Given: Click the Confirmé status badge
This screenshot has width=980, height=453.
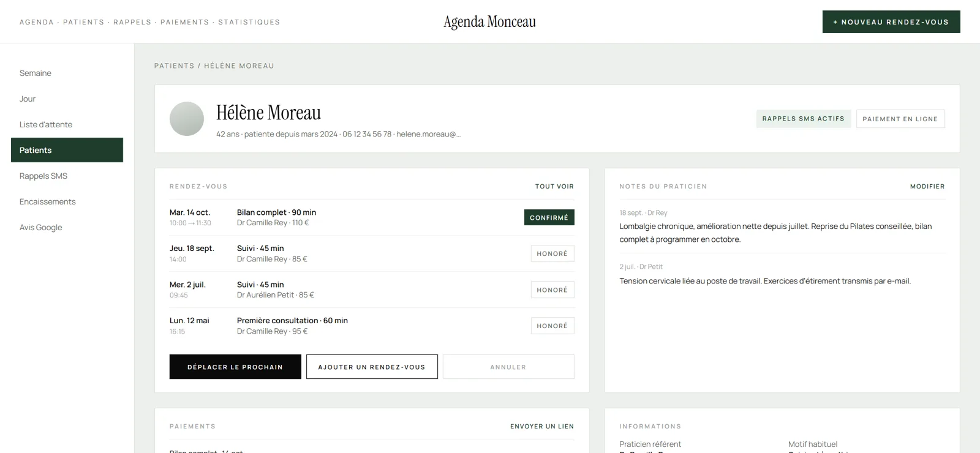Looking at the screenshot, I should 549,217.
